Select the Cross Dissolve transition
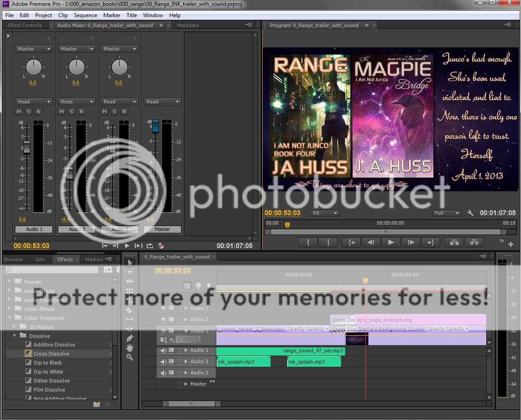 [51, 354]
